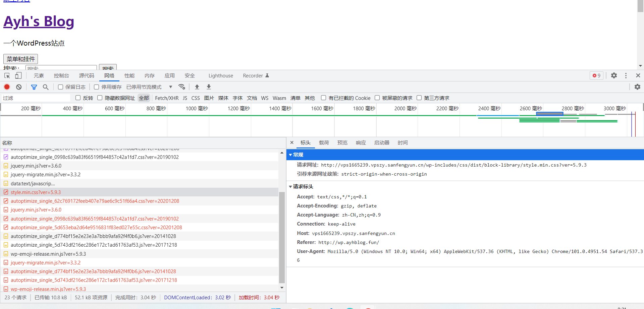Enable the 停用缓存 checkbox
This screenshot has width=644, height=309.
click(97, 87)
